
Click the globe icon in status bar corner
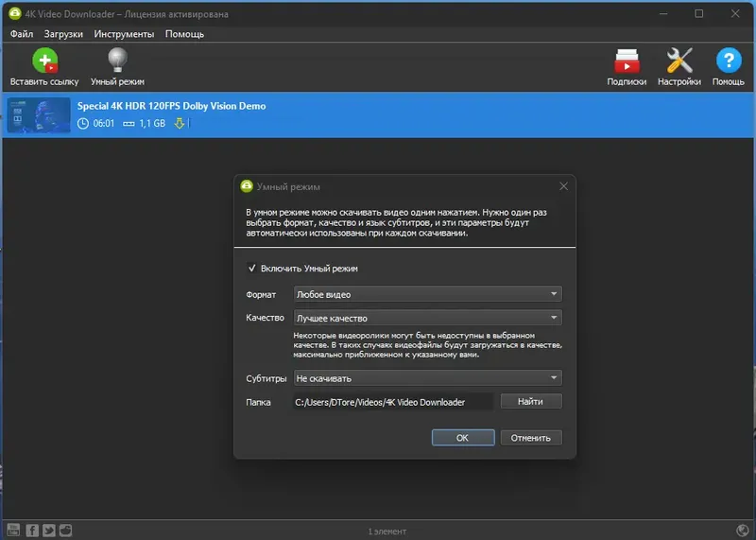(743, 531)
